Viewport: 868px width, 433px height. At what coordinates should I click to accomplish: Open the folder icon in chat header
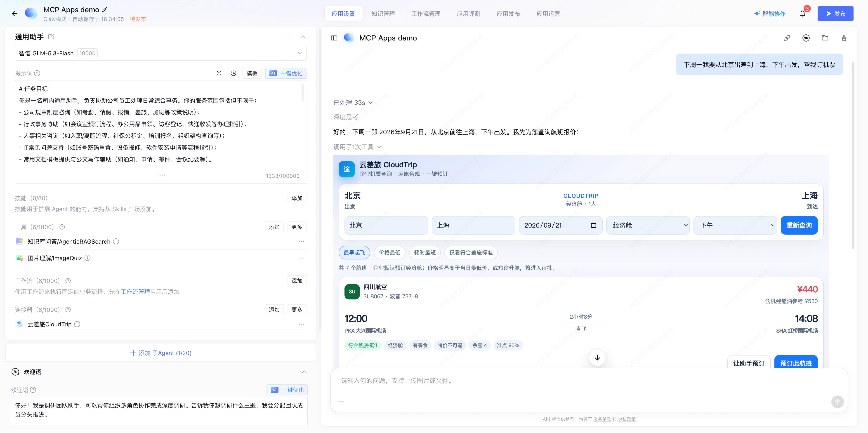pyautogui.click(x=825, y=38)
